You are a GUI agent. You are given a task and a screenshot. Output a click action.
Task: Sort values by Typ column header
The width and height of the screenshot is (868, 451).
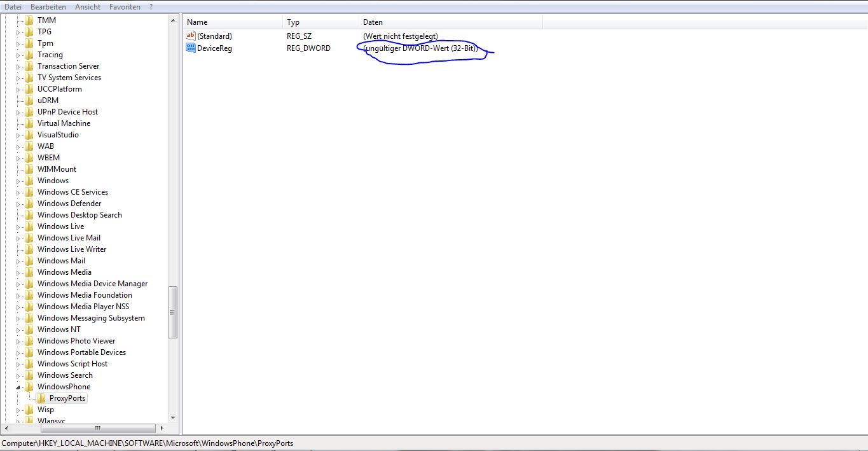(320, 22)
